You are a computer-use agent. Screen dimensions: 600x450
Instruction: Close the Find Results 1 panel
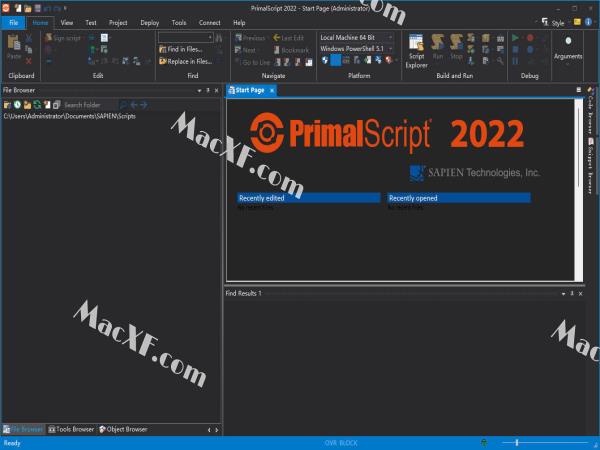[x=581, y=294]
